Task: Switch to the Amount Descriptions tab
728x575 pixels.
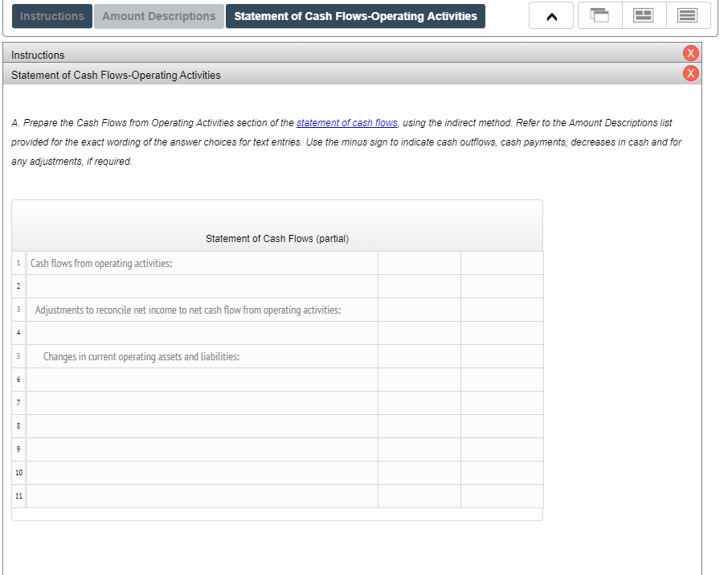Action: click(x=158, y=15)
